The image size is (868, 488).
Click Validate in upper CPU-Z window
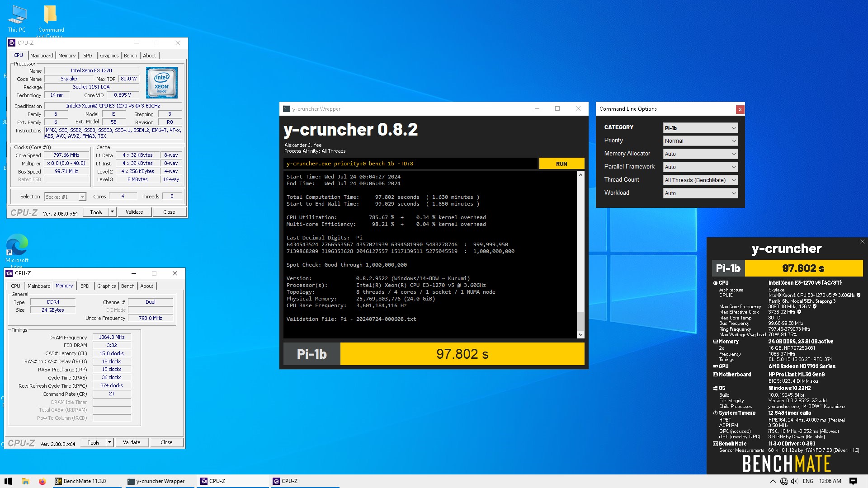(x=134, y=212)
